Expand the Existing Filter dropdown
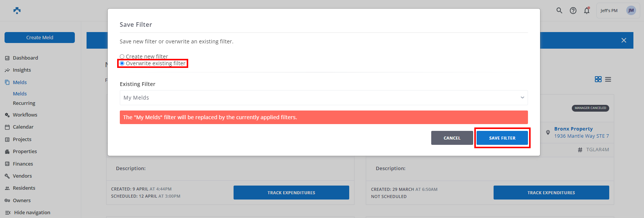644x218 pixels. pyautogui.click(x=324, y=98)
